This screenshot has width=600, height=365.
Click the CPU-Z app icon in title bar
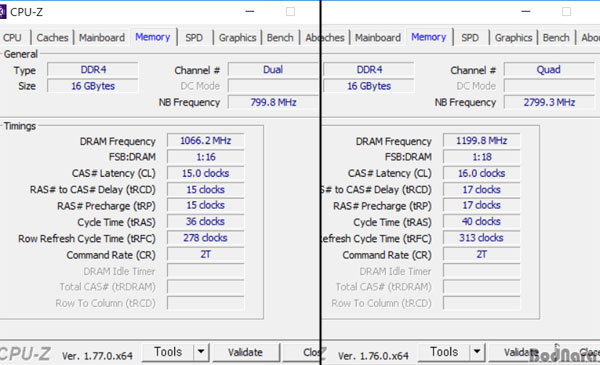(2, 12)
